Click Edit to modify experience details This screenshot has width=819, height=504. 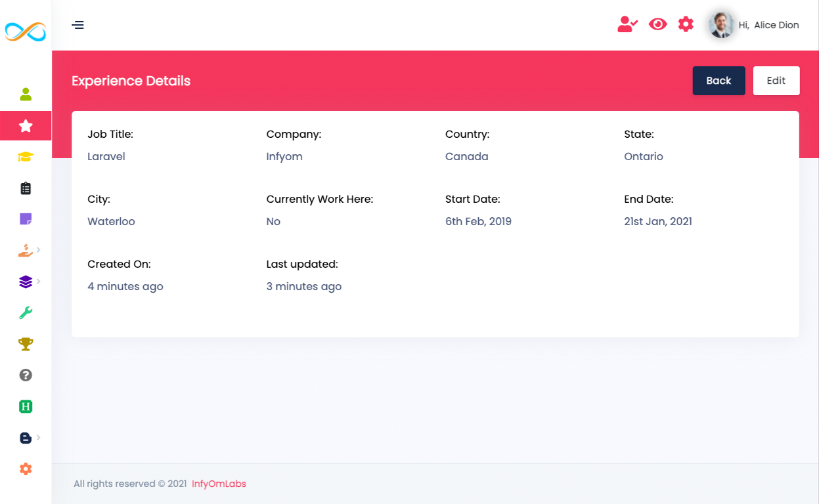[776, 80]
